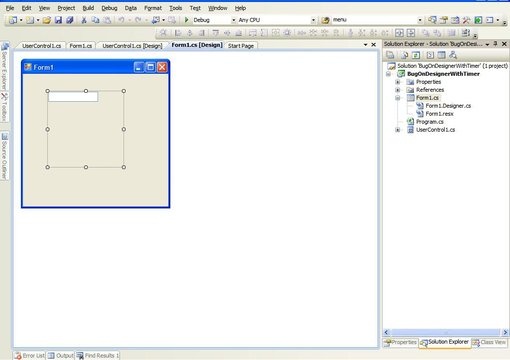Click Solution Explorer horizontal scrollbar right arrow
Viewport: 510px width, 360px height.
tap(505, 332)
